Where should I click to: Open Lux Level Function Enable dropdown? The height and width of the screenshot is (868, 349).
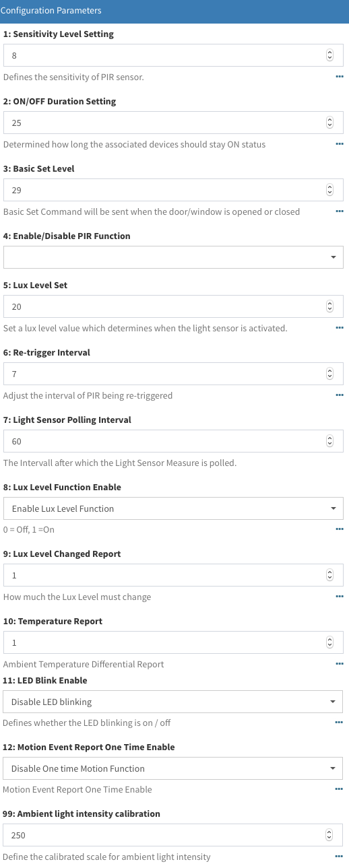tap(173, 508)
